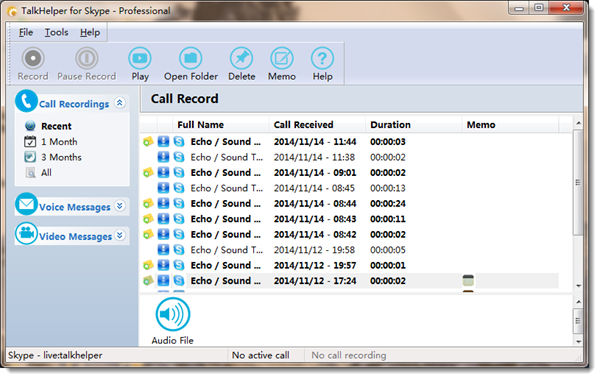Click the download icon on the 11:44 row
600x379 pixels.
[x=163, y=142]
